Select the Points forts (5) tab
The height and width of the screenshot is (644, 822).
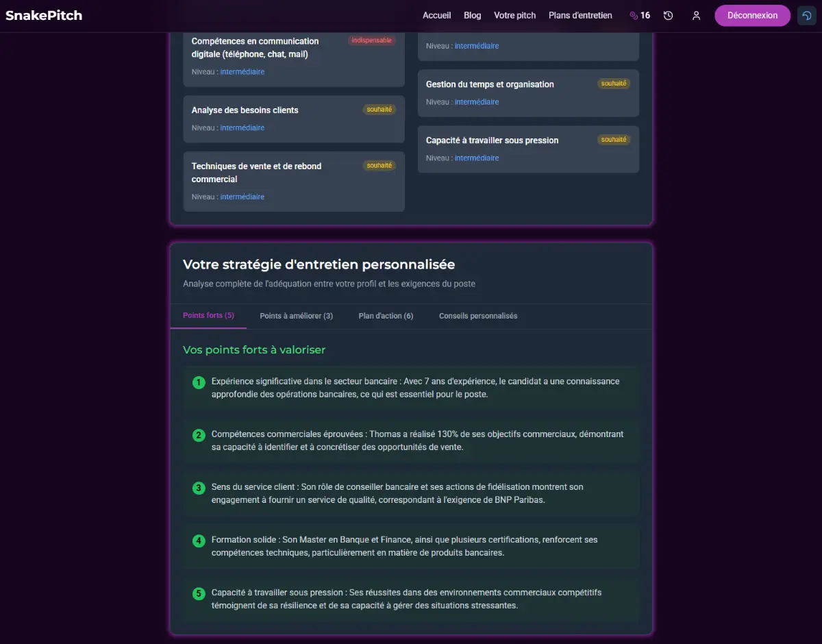[x=208, y=316]
